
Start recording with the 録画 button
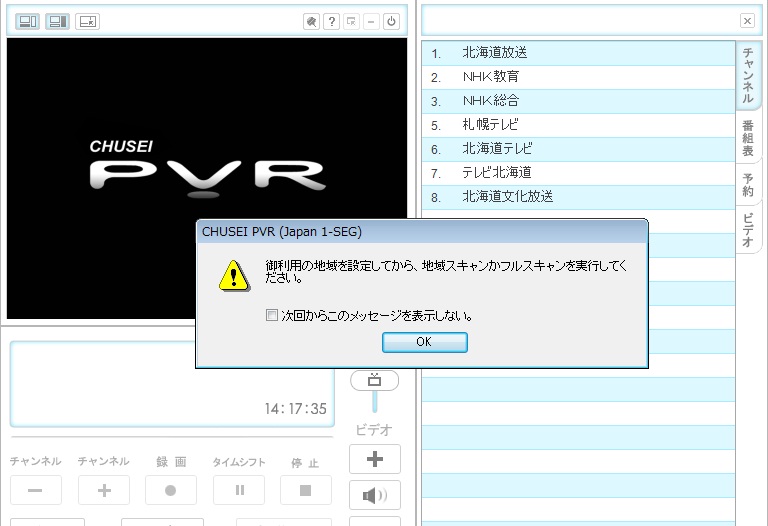pos(171,490)
